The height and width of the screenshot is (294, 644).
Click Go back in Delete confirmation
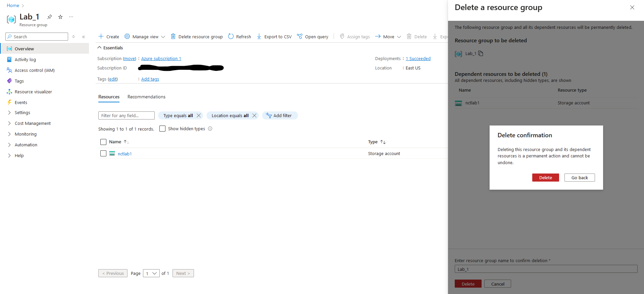[580, 178]
